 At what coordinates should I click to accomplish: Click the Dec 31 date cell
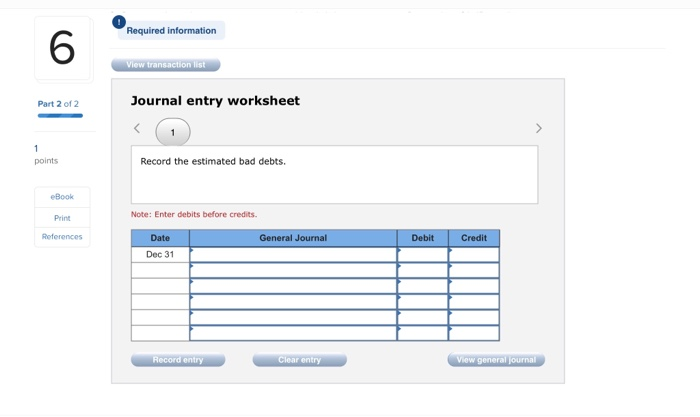160,254
